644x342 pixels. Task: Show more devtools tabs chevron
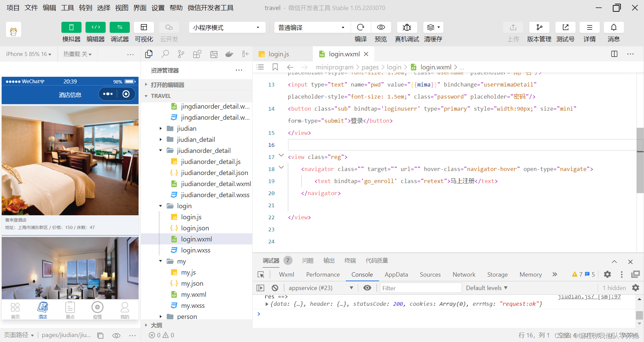555,274
